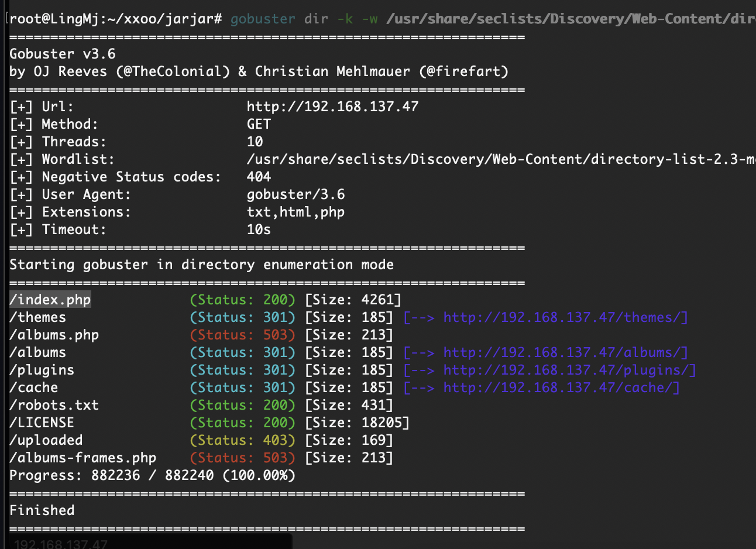
Task: Click the /uploaded result path
Action: pyautogui.click(x=46, y=440)
